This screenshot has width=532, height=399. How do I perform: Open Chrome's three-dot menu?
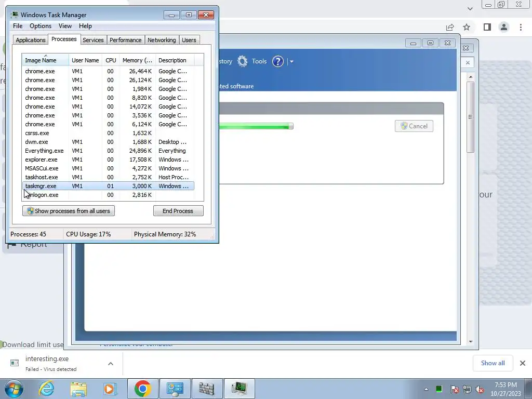point(521,27)
